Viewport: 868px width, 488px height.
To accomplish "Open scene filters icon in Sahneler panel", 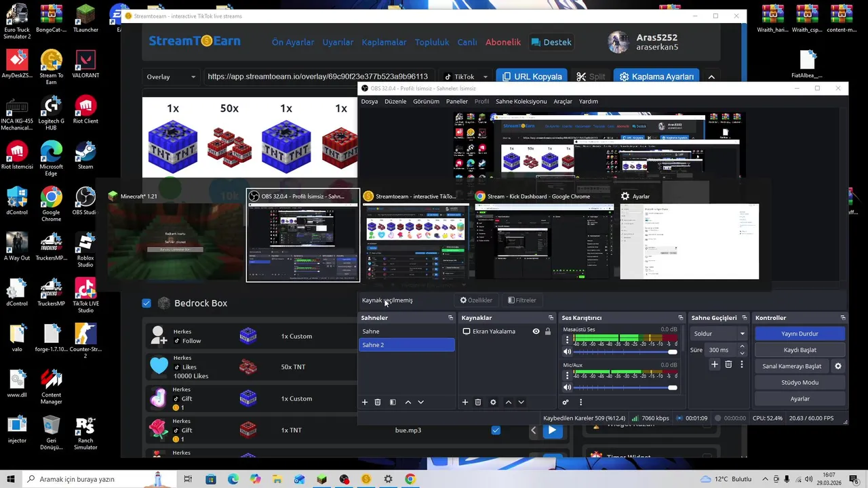I will [393, 402].
